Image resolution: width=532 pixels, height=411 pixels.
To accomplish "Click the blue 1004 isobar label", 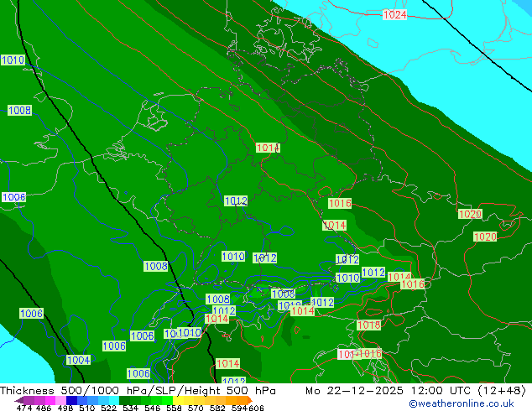I will click(x=79, y=360).
